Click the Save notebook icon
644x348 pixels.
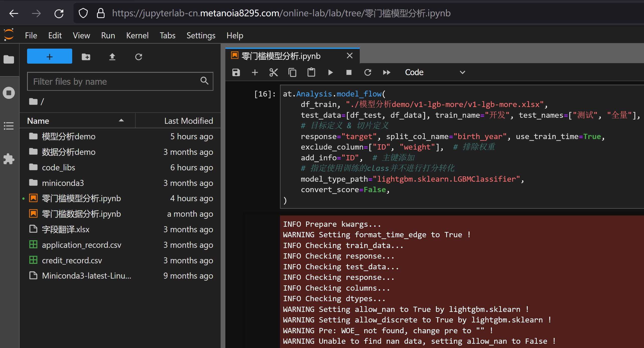236,72
